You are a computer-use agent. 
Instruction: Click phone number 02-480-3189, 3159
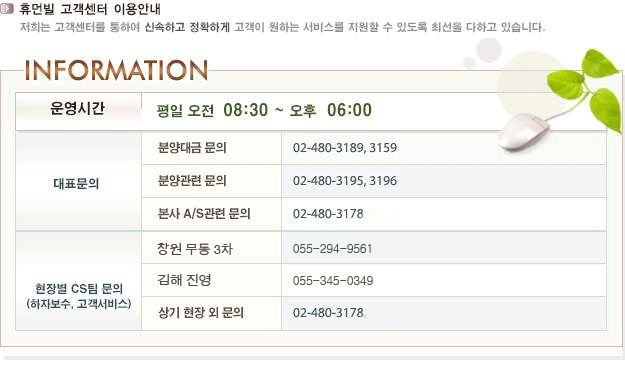(345, 148)
